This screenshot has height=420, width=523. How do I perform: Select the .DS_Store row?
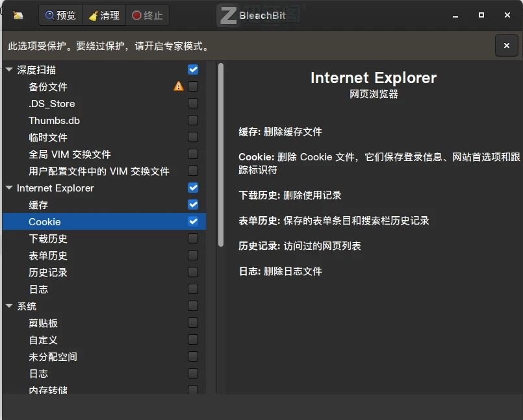point(104,103)
